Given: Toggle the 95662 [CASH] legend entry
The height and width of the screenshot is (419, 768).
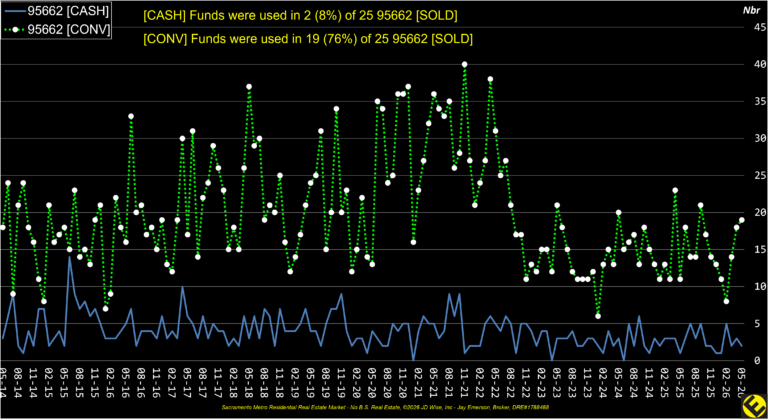Looking at the screenshot, I should point(56,11).
